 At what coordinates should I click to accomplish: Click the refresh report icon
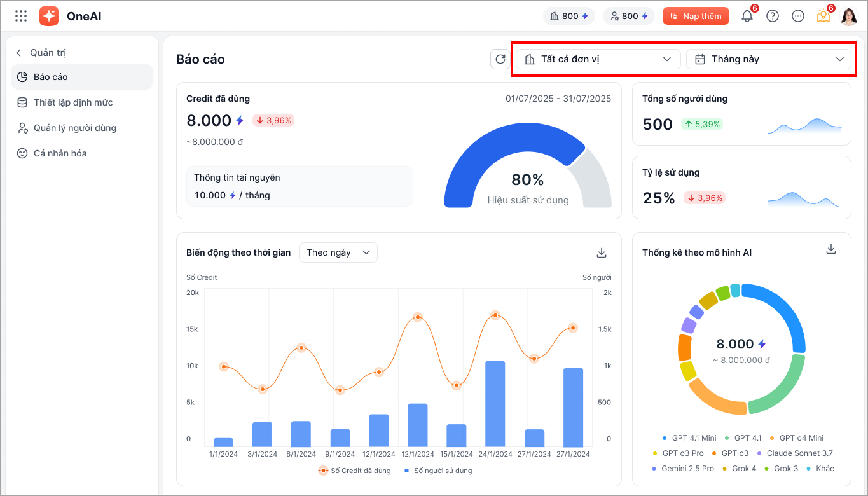500,59
